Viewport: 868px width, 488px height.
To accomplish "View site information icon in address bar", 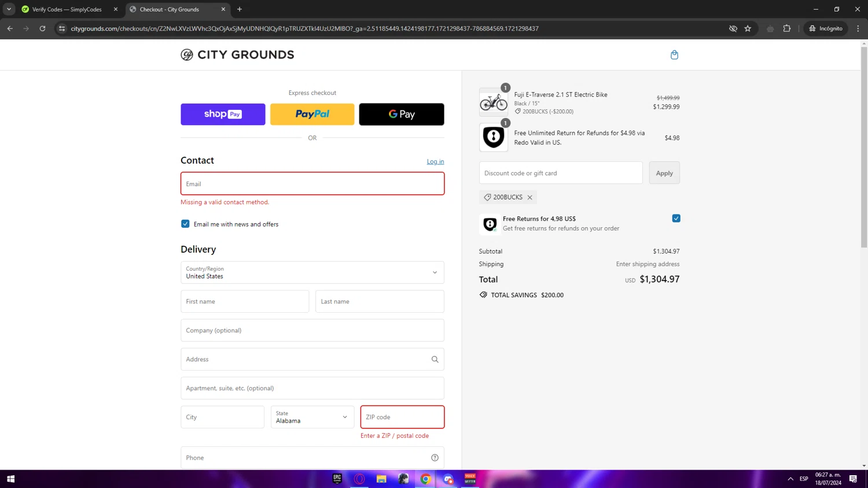I will (x=62, y=28).
